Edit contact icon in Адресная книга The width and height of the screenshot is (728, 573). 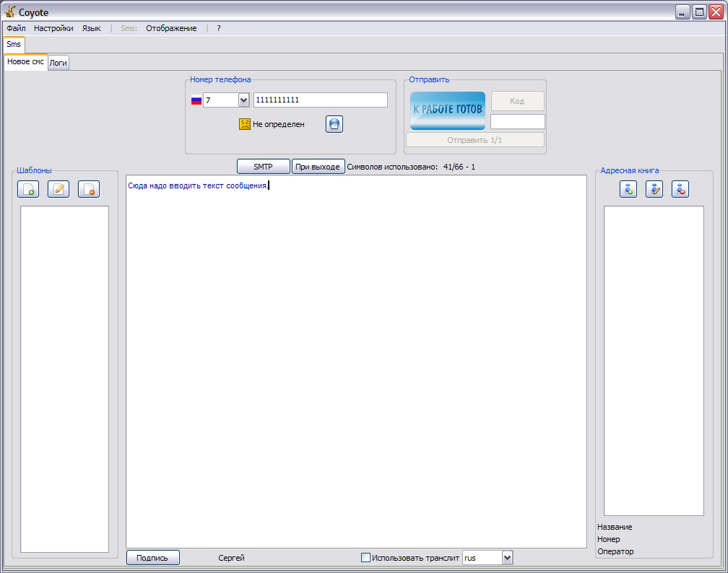pyautogui.click(x=654, y=189)
